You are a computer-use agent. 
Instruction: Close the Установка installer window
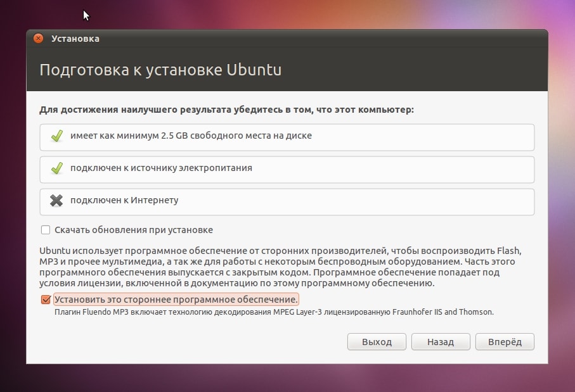[38, 39]
